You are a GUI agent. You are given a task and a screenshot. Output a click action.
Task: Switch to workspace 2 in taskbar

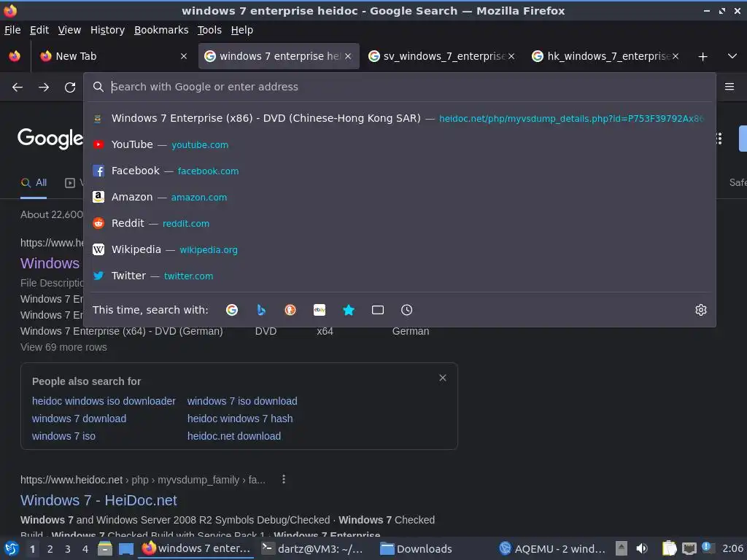click(x=50, y=549)
